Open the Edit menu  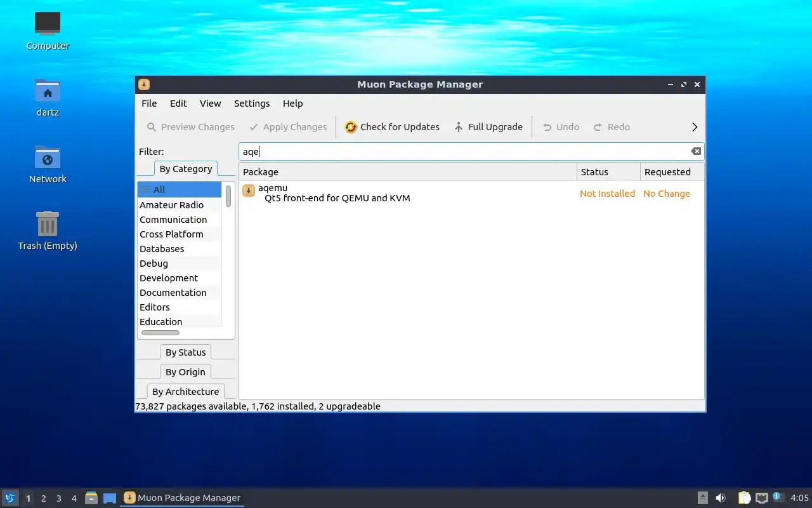(x=178, y=104)
